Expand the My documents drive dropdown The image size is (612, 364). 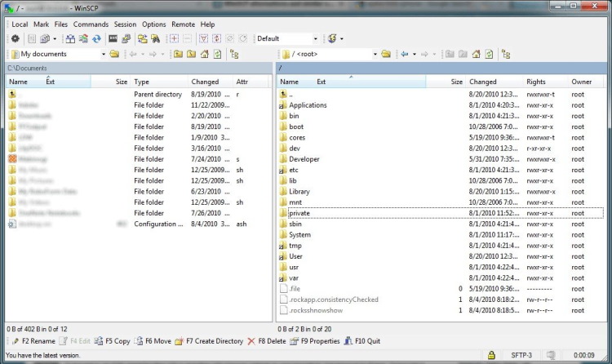[104, 54]
